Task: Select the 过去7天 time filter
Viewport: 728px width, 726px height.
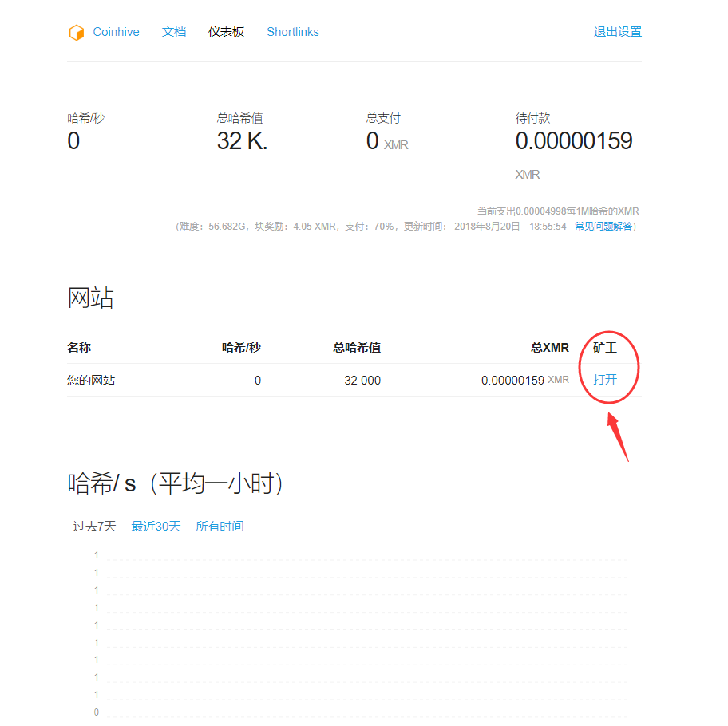Action: pyautogui.click(x=96, y=527)
